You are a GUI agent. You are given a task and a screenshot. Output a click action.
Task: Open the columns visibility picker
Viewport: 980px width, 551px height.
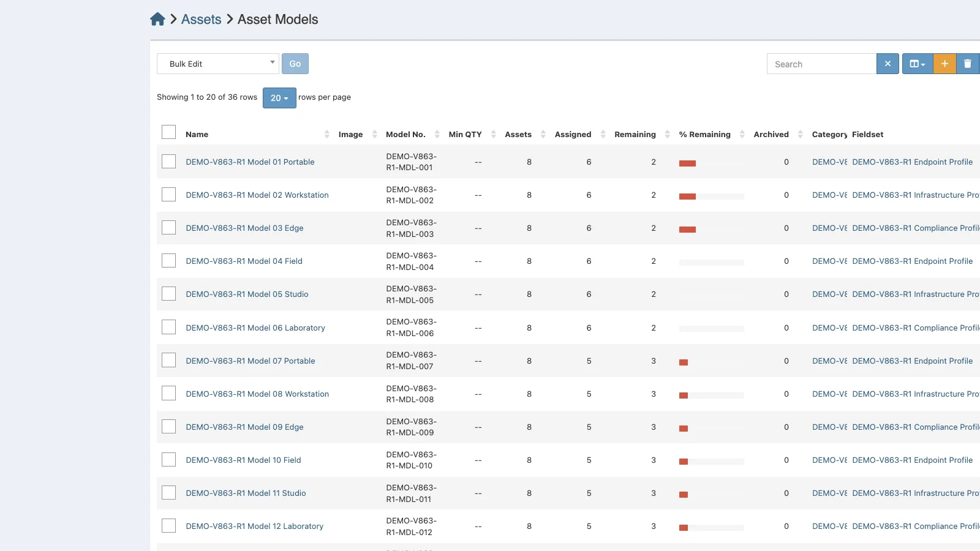click(918, 64)
